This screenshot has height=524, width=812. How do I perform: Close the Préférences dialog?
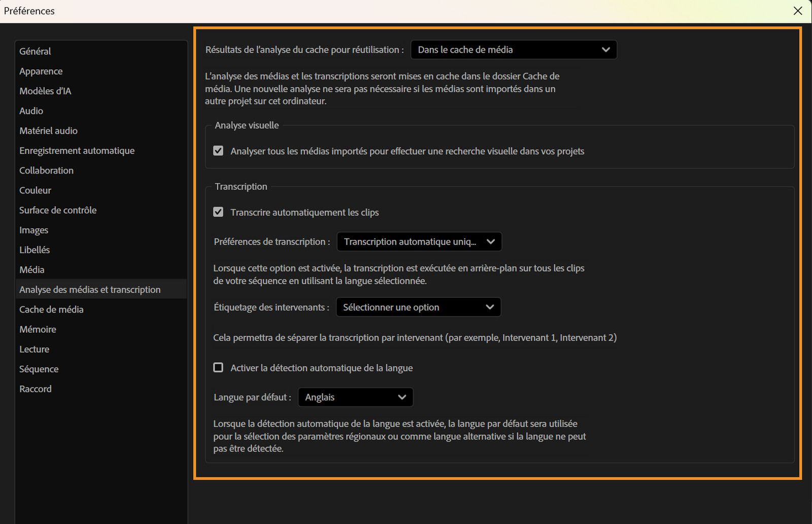798,10
